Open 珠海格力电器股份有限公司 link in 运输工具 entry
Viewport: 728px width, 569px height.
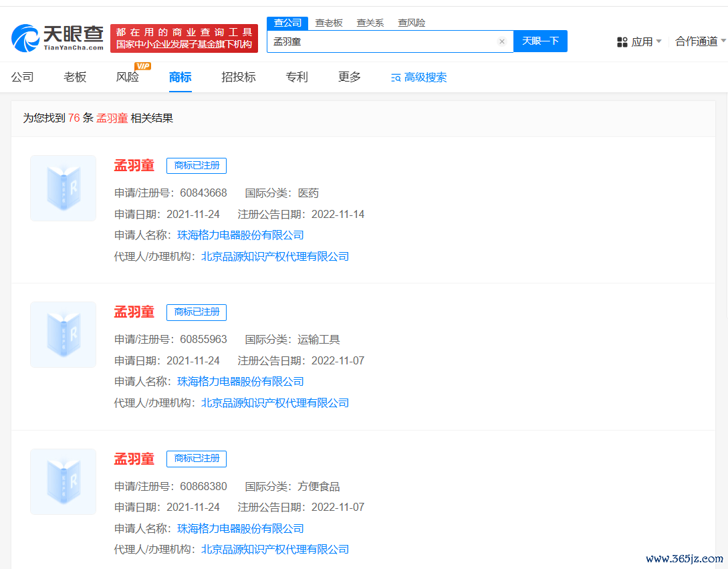coord(241,381)
